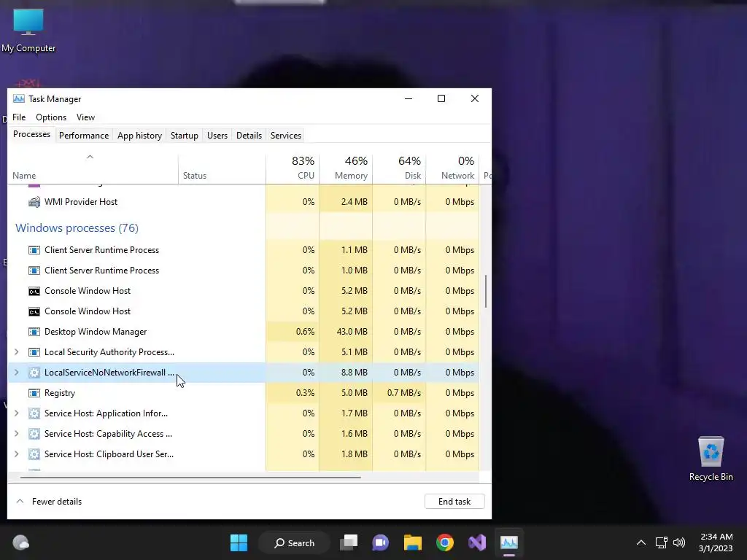Open the File menu

click(x=19, y=117)
